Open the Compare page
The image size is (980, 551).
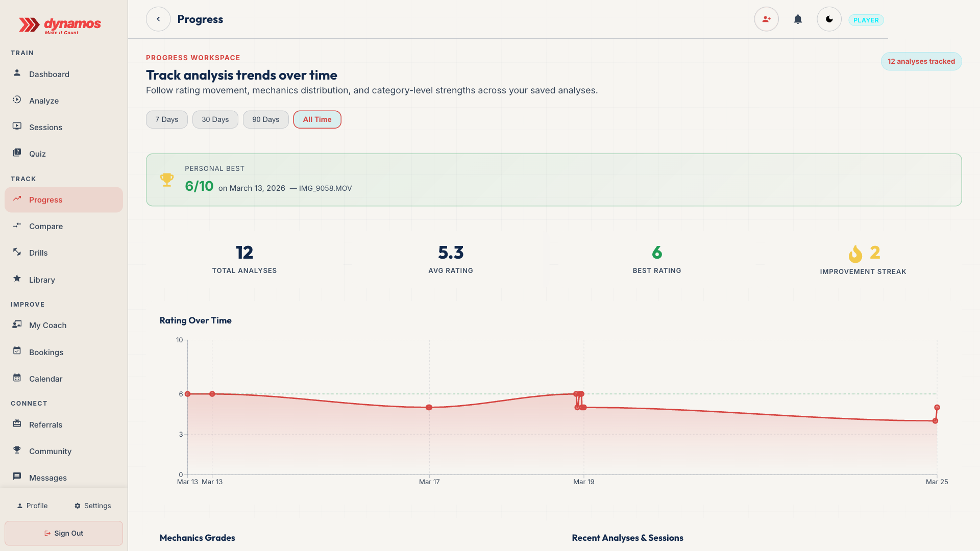[64, 226]
